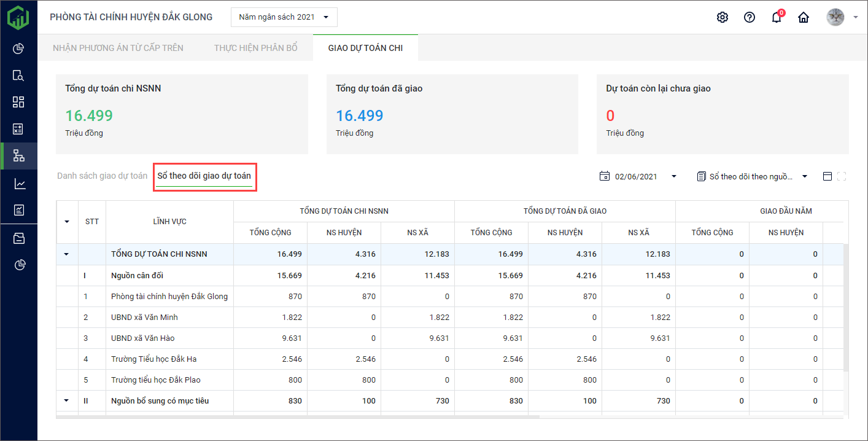
Task: Select the Danh sách giao dự toán link
Action: click(102, 176)
